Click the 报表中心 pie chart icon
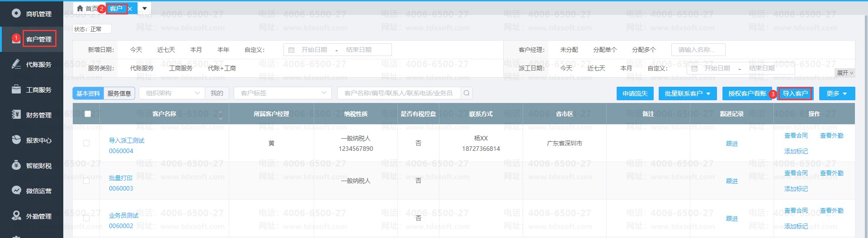868x238 pixels. [16, 140]
